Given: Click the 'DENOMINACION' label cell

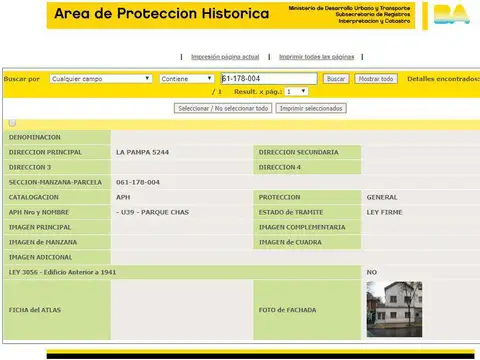Looking at the screenshot, I should coord(57,137).
